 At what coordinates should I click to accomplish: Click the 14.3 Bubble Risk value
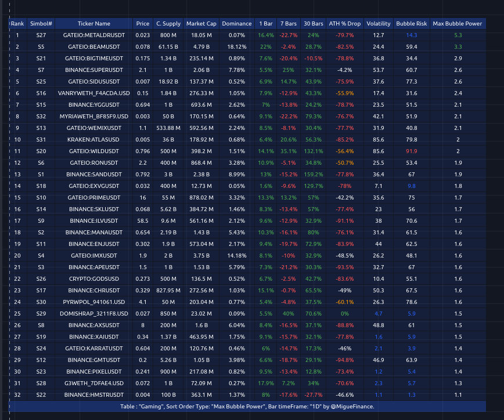click(412, 35)
